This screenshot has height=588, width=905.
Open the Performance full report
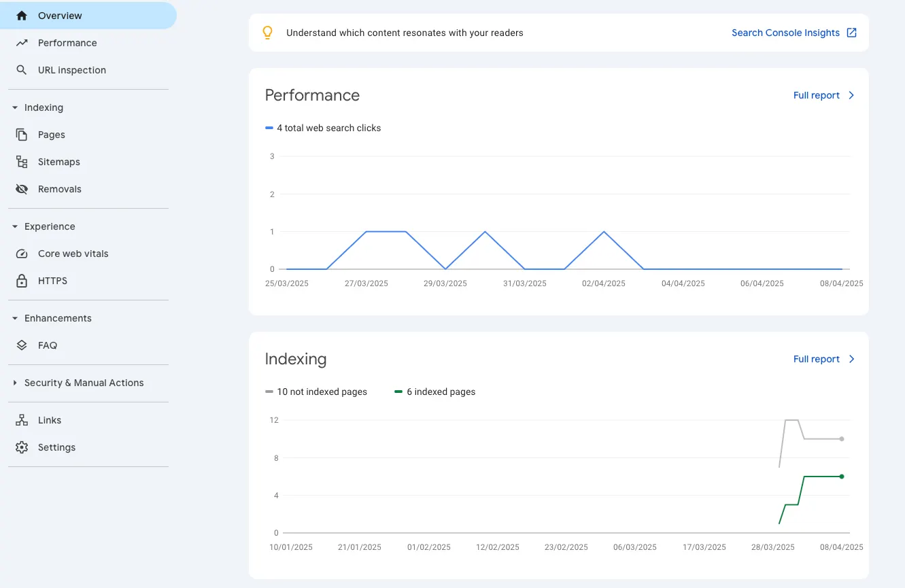(x=823, y=95)
